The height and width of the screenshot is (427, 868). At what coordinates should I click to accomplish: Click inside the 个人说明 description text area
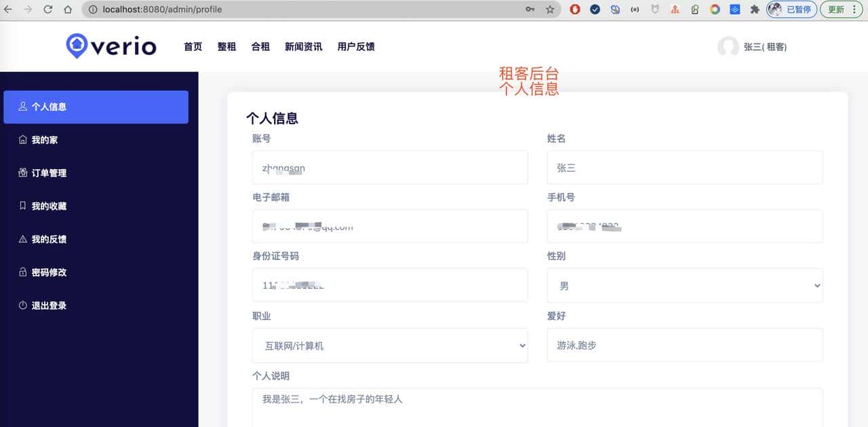click(x=536, y=404)
